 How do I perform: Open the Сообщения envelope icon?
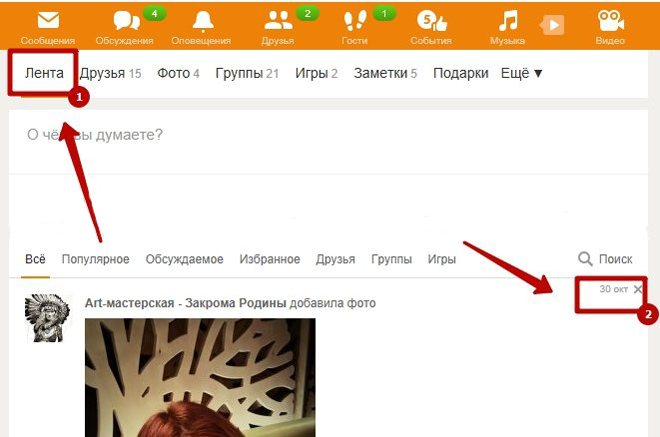click(48, 21)
